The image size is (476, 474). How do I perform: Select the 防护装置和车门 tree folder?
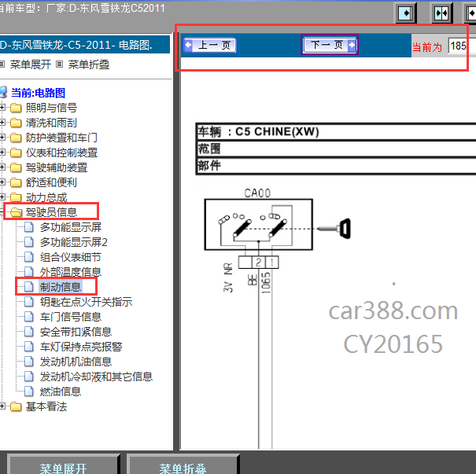[x=61, y=138]
